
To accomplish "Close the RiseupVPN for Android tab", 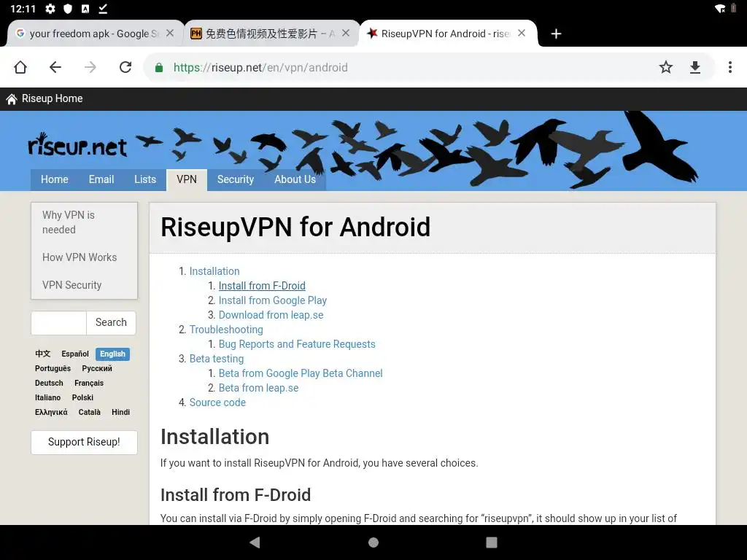I will tap(522, 34).
